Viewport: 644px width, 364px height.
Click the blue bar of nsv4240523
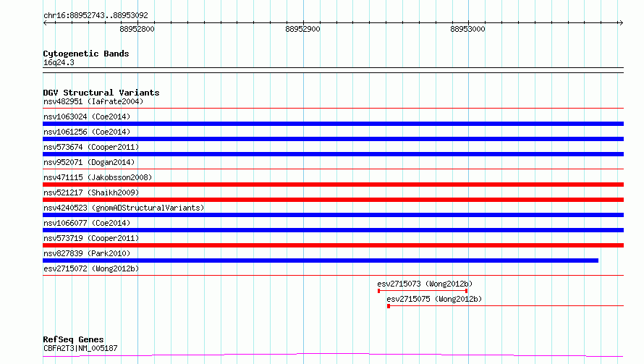click(x=333, y=215)
